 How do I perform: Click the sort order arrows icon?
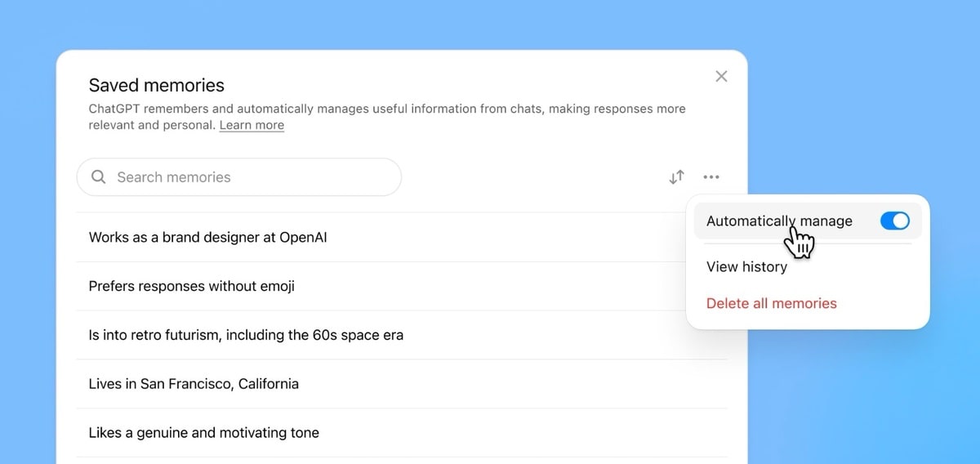coord(676,177)
